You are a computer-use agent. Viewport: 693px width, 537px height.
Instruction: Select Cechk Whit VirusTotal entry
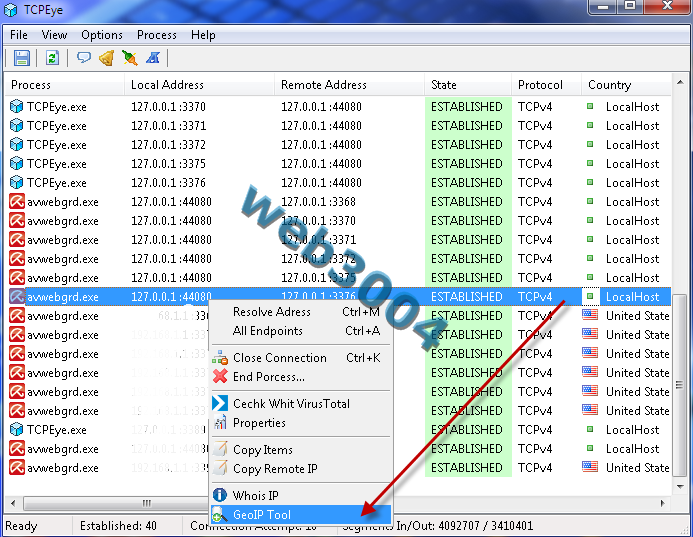pyautogui.click(x=301, y=404)
